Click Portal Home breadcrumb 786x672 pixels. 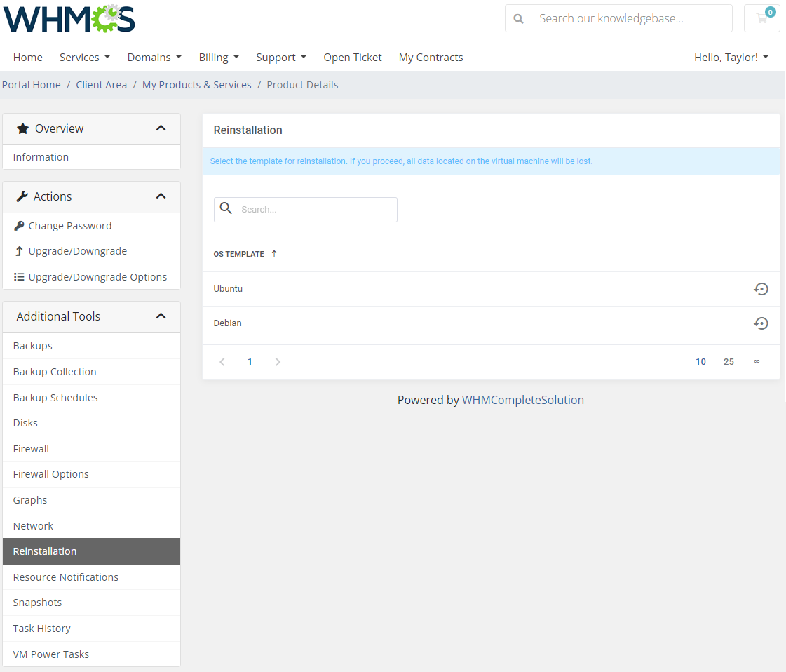click(x=31, y=85)
